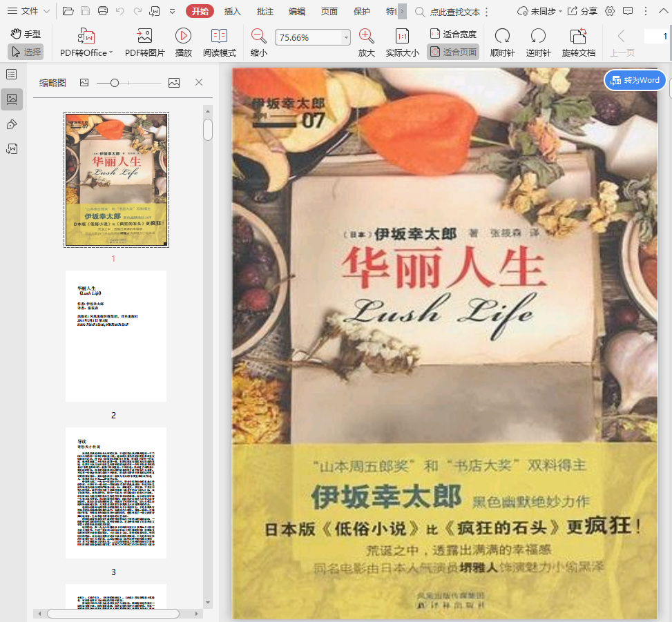
Task: Show more ribbon tabs with arrow
Action: point(402,12)
